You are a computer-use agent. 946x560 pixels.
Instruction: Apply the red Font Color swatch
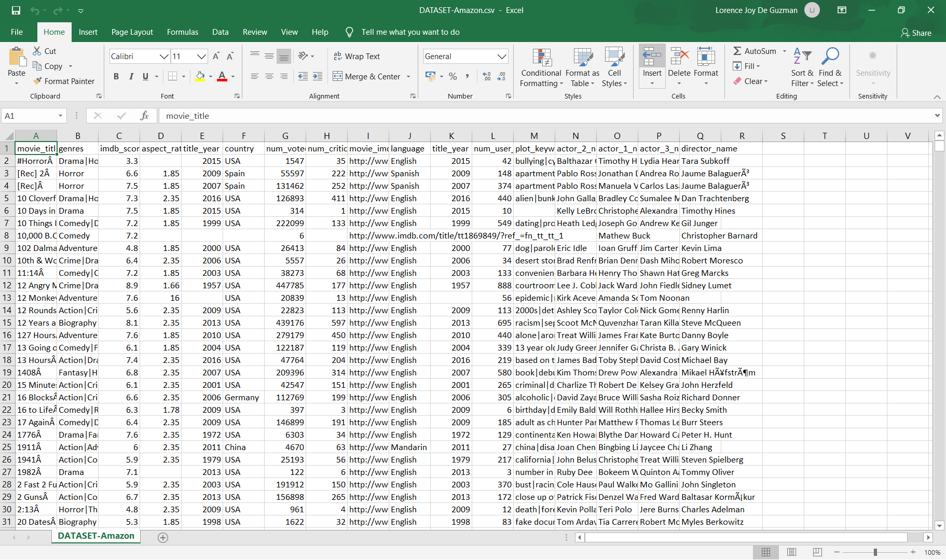[222, 76]
